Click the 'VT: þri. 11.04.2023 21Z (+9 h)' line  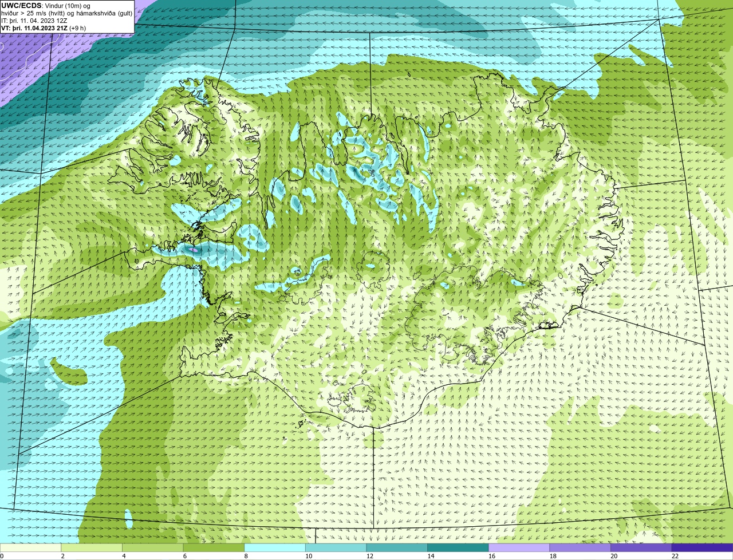(x=44, y=28)
